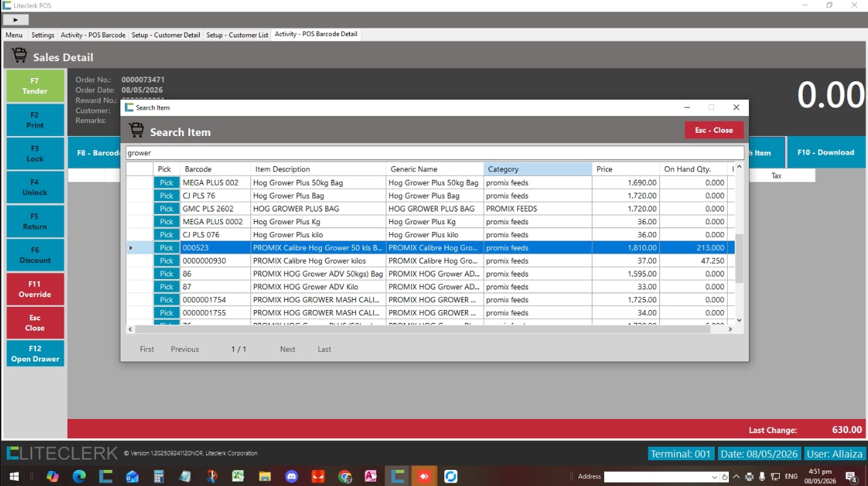Screen dimensions: 868x486
Task: Jump to the Last results page
Action: coord(325,349)
